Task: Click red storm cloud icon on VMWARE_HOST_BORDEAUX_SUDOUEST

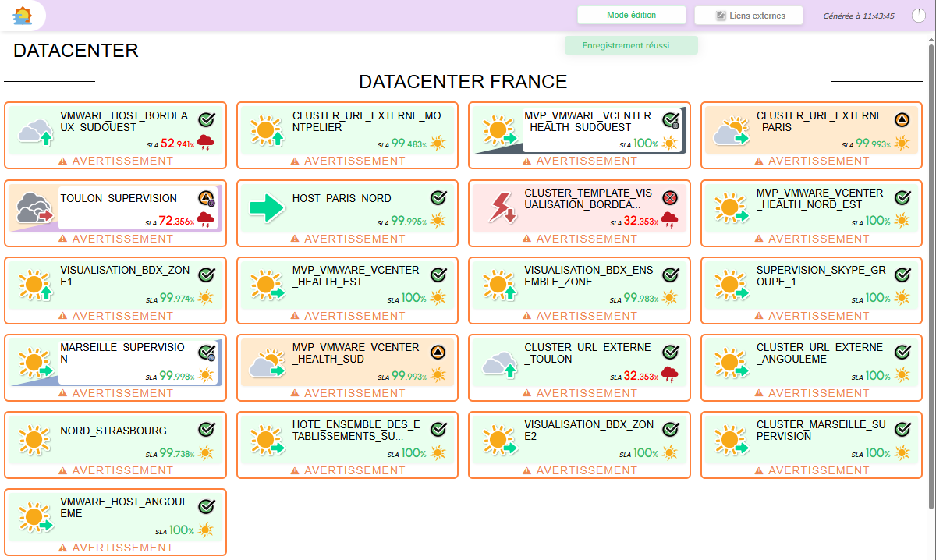Action: coord(206,142)
